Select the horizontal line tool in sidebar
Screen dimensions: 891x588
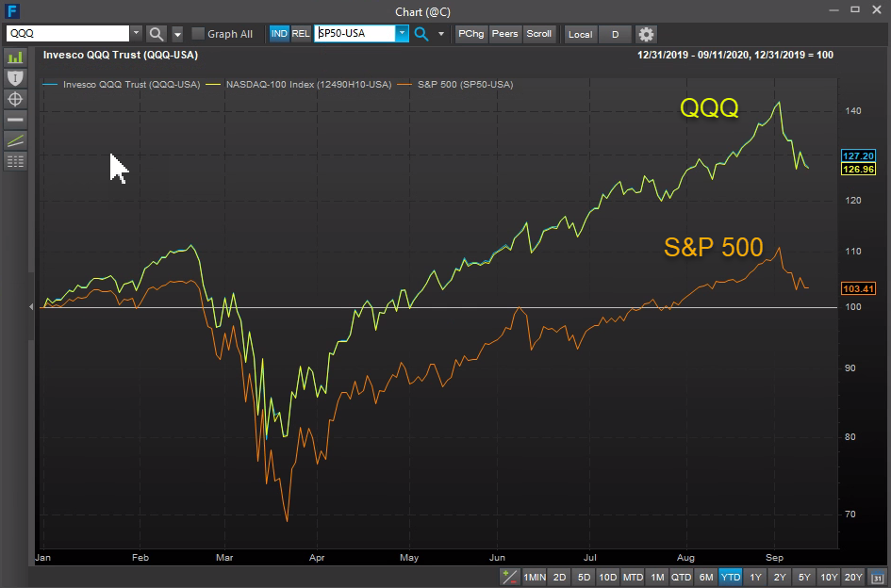click(15, 120)
